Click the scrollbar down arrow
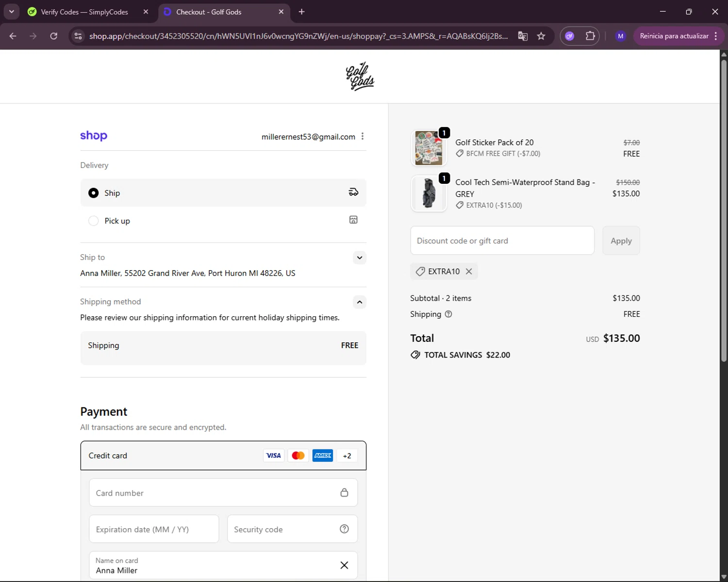 coord(724,577)
